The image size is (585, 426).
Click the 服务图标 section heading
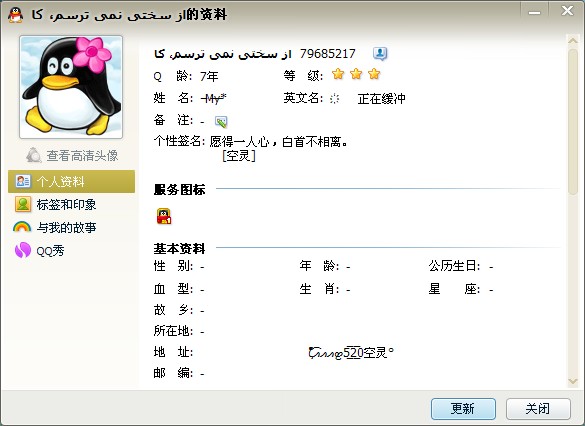click(x=179, y=189)
